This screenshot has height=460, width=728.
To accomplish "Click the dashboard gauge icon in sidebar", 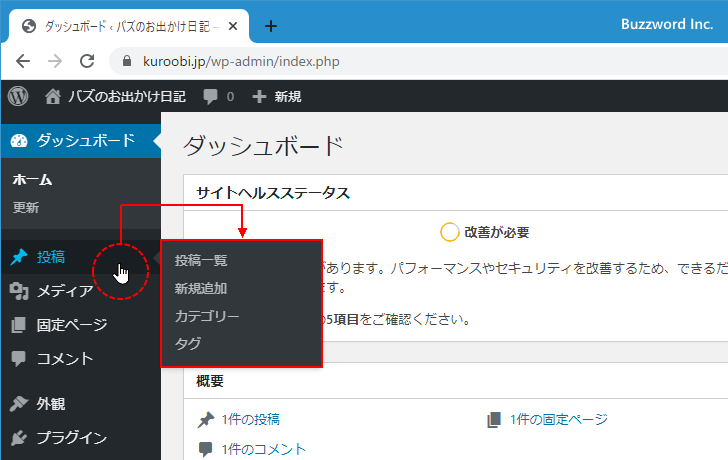I will (x=19, y=141).
